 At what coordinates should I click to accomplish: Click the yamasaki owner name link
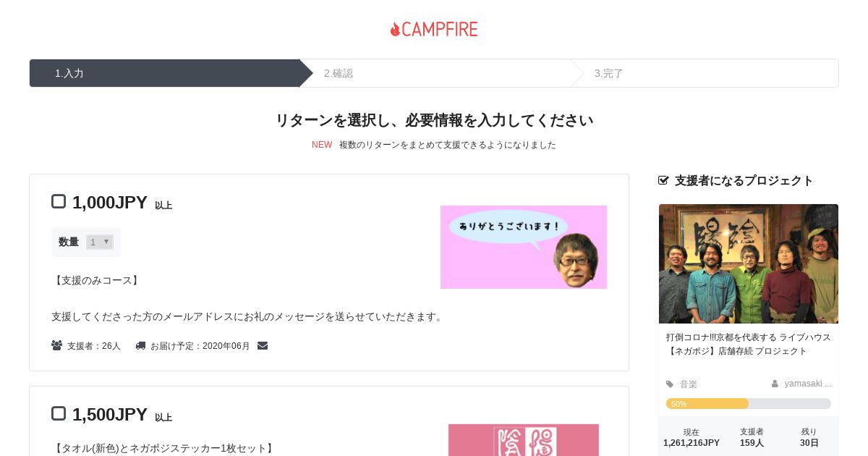tap(808, 384)
